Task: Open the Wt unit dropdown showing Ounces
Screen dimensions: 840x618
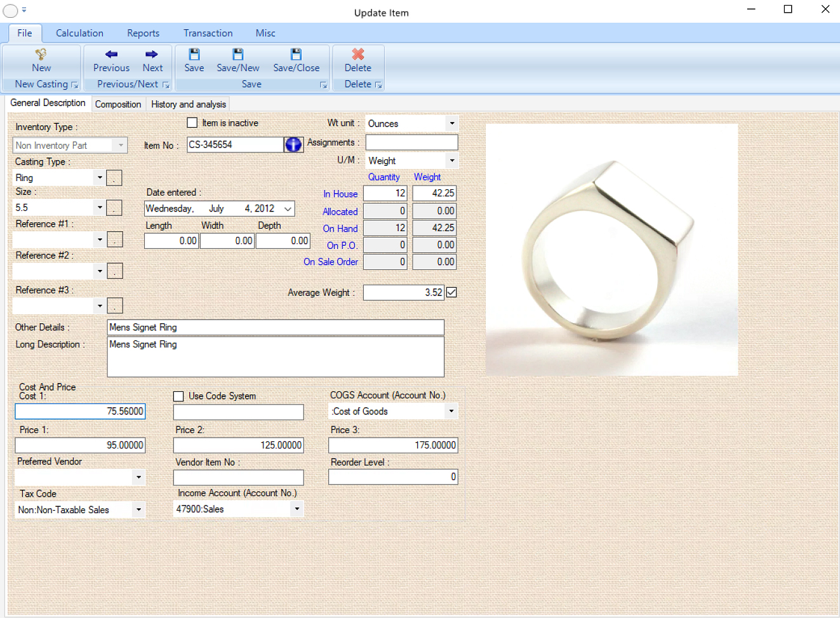Action: click(x=451, y=123)
